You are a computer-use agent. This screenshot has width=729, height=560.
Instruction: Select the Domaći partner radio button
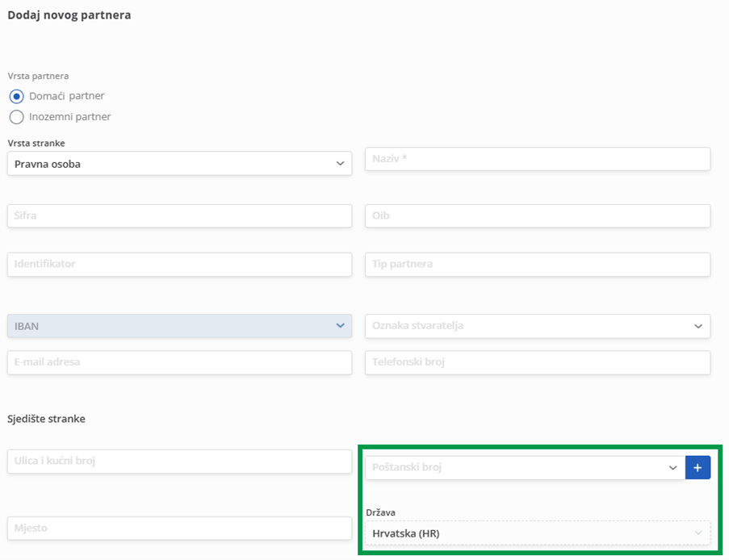(16, 96)
